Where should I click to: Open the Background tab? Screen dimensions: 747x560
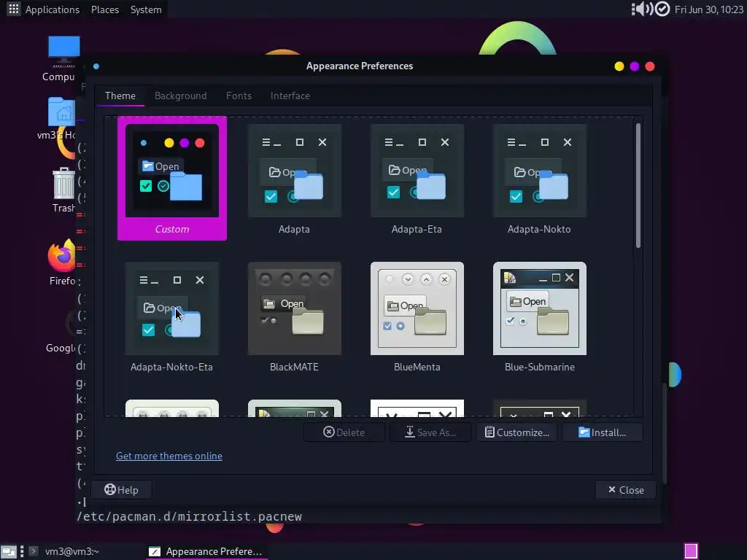click(x=181, y=96)
